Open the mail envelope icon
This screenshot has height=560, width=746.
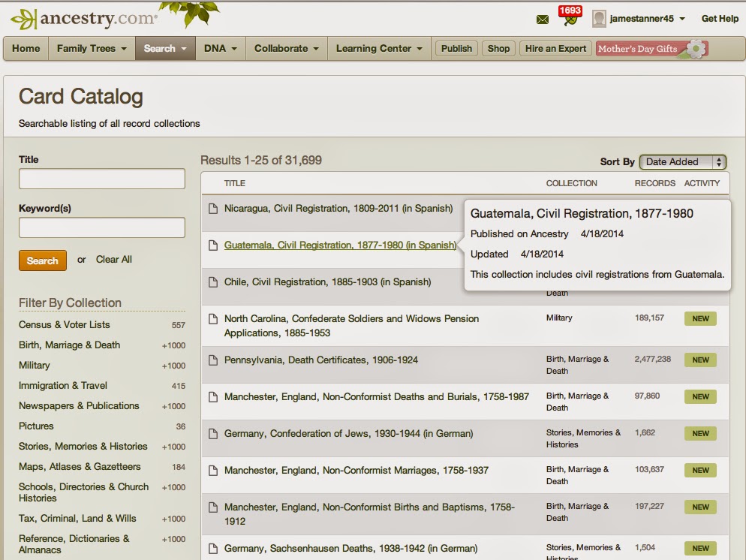543,20
